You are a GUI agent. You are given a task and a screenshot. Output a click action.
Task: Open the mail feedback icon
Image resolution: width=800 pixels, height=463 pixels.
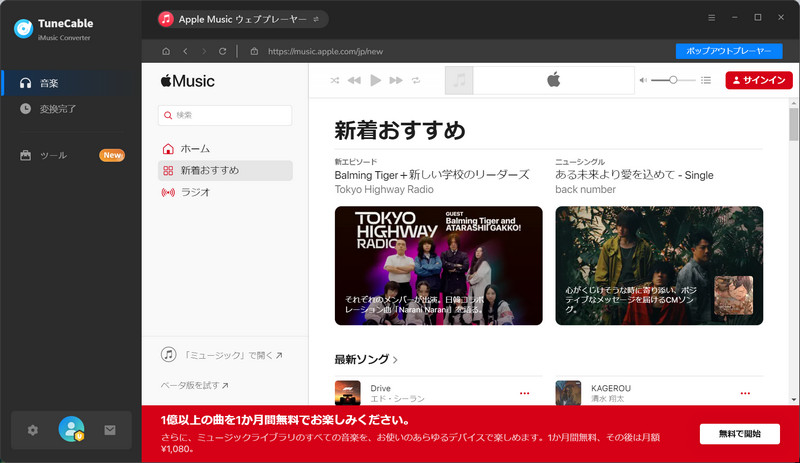tap(110, 430)
